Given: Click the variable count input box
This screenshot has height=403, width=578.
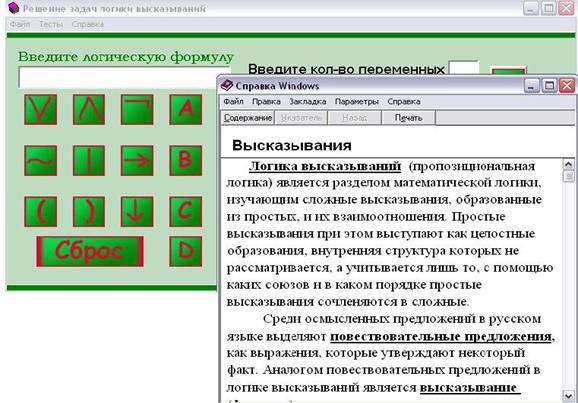Looking at the screenshot, I should point(464,67).
